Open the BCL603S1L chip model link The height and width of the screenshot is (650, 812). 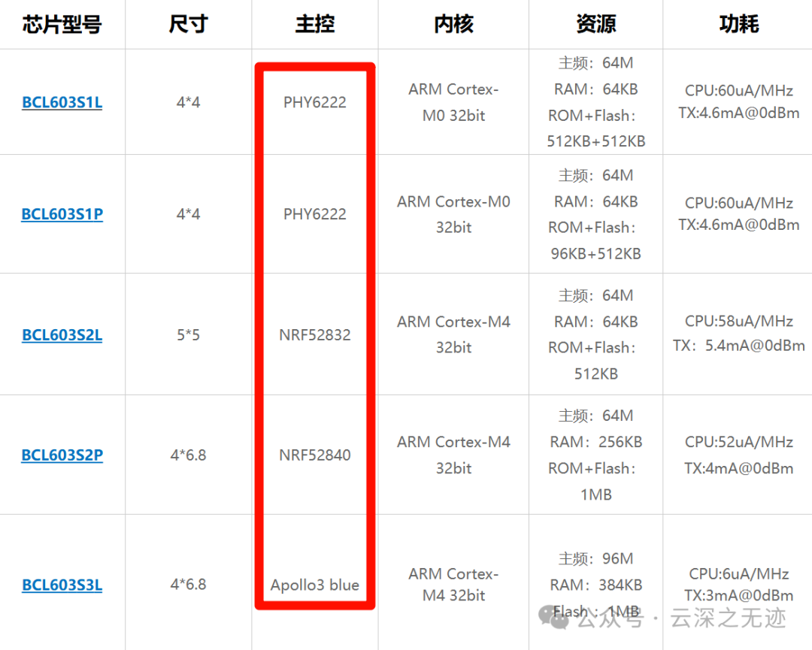[x=62, y=102]
